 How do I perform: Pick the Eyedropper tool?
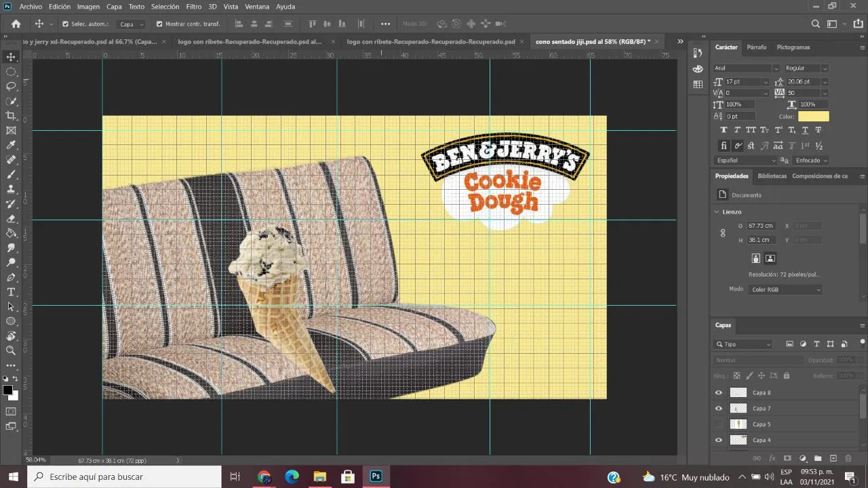coord(11,145)
